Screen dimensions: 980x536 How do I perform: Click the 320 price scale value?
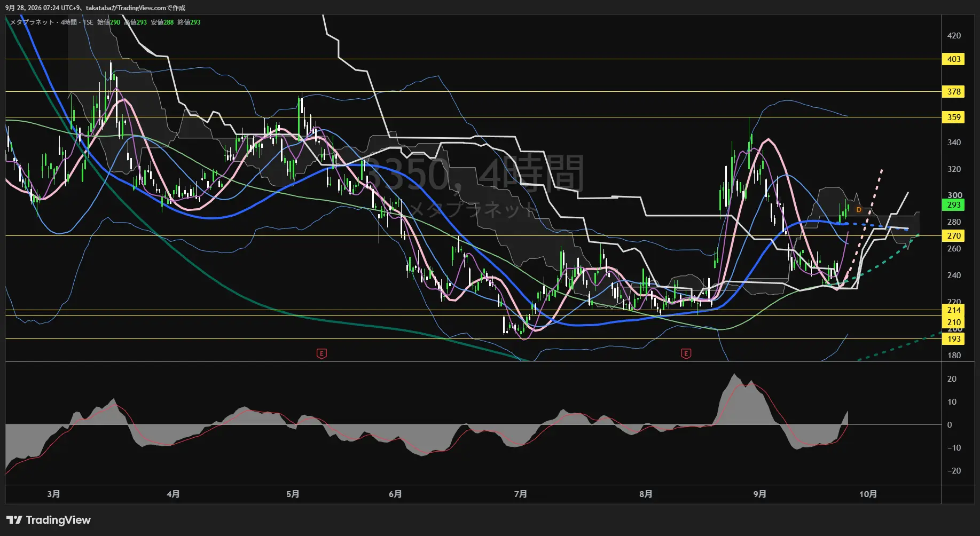click(x=954, y=169)
